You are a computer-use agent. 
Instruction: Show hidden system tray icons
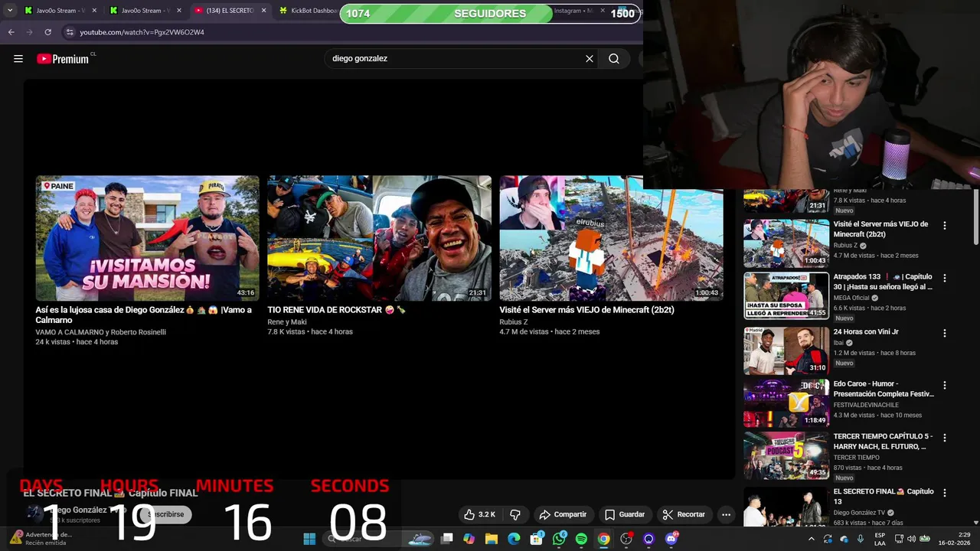(812, 539)
